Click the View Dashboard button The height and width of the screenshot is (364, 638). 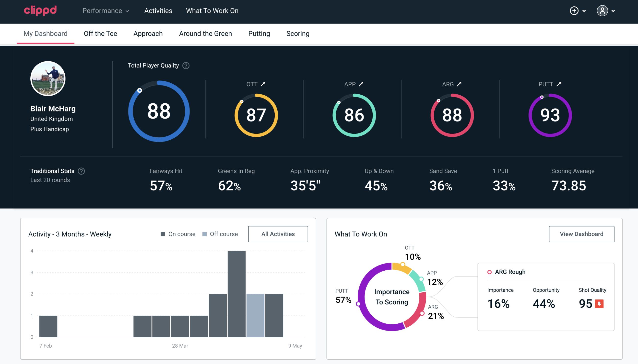click(x=581, y=234)
